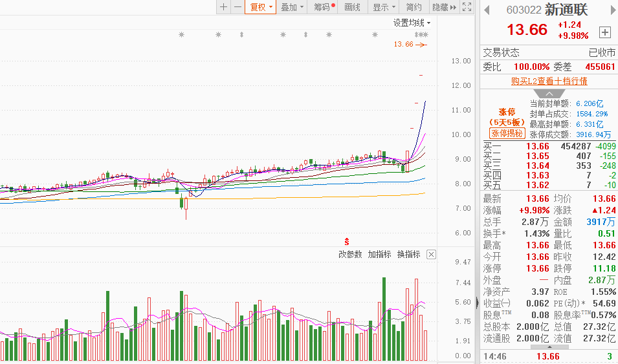
Task: Click the 已收市 trading status
Action: [x=602, y=52]
